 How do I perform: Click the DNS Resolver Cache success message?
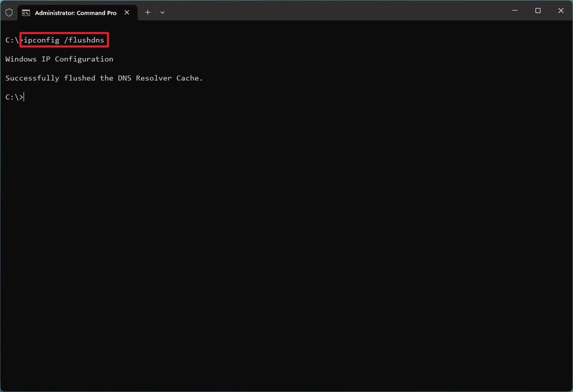104,77
